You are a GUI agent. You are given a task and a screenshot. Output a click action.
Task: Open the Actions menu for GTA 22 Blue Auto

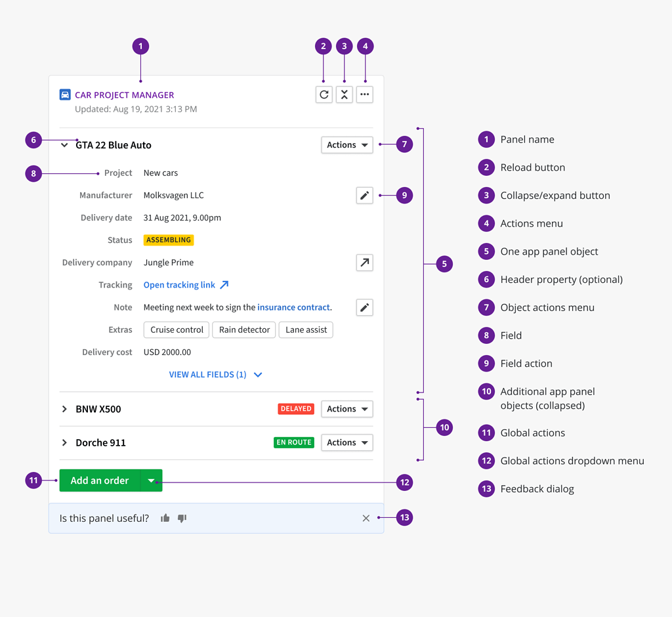pyautogui.click(x=346, y=145)
